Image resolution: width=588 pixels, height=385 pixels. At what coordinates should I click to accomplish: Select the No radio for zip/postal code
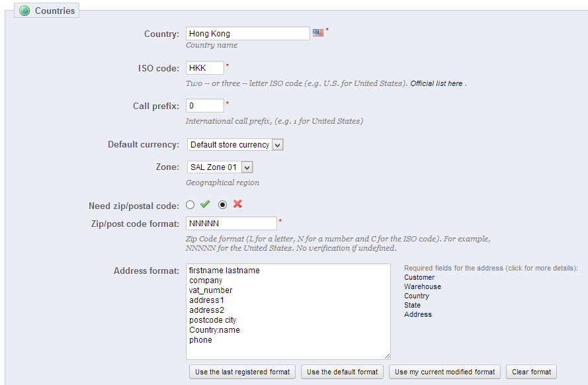point(223,205)
